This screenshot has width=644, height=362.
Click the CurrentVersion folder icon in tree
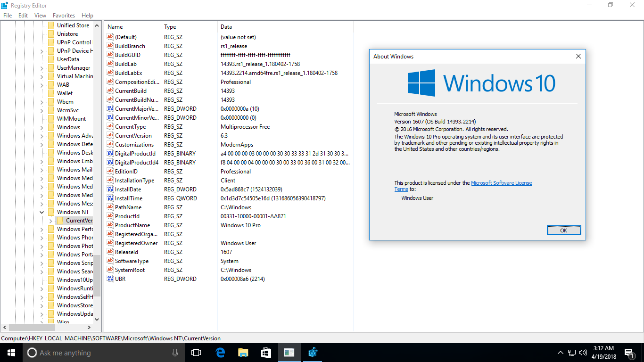(x=60, y=221)
